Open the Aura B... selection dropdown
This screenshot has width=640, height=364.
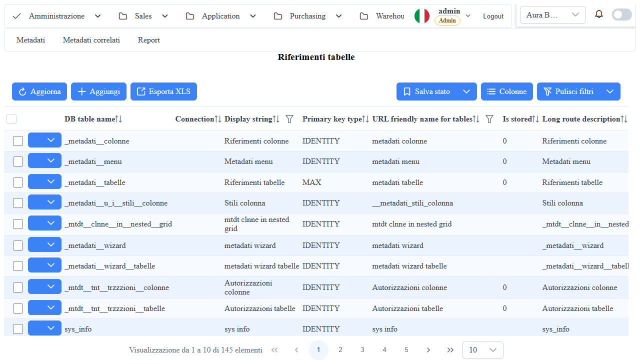553,15
